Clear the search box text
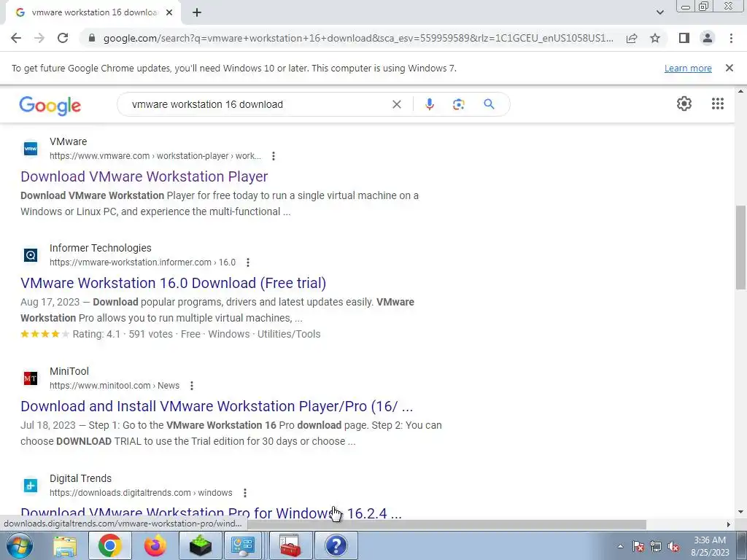Image resolution: width=747 pixels, height=560 pixels. click(x=396, y=104)
